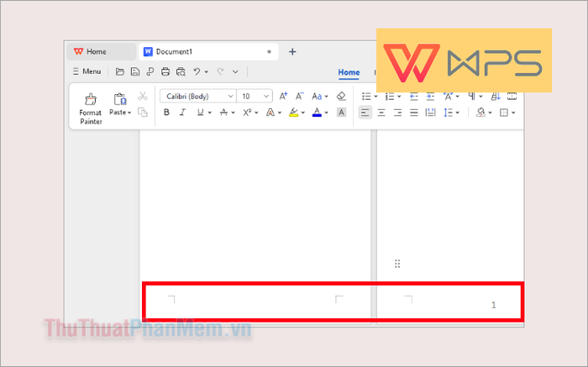Click the Cut scissors icon
Image resolution: width=588 pixels, height=367 pixels.
click(x=142, y=97)
